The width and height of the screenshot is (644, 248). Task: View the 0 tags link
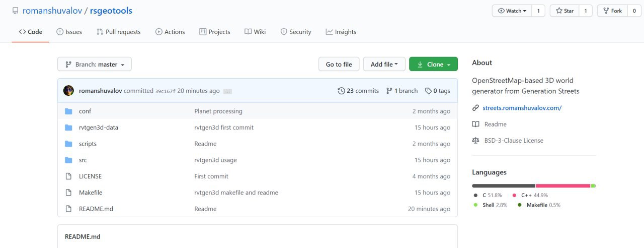438,91
